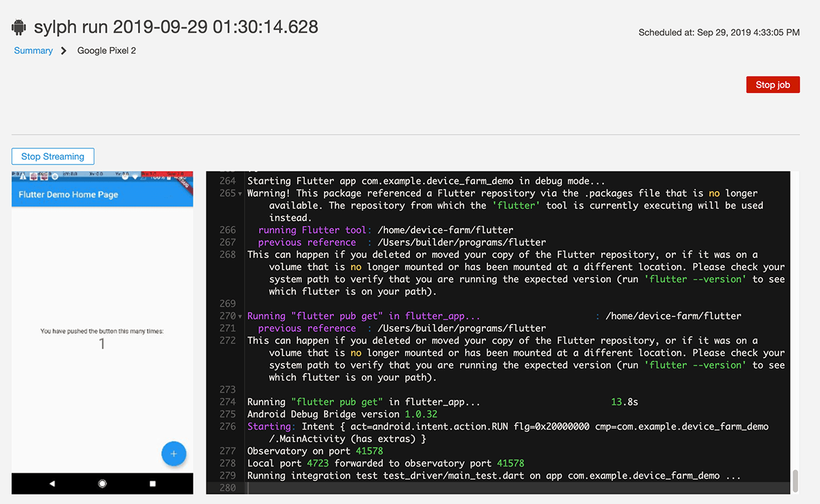Collapse the flutter pub get entry at line 270
820x504 pixels.
pos(240,316)
